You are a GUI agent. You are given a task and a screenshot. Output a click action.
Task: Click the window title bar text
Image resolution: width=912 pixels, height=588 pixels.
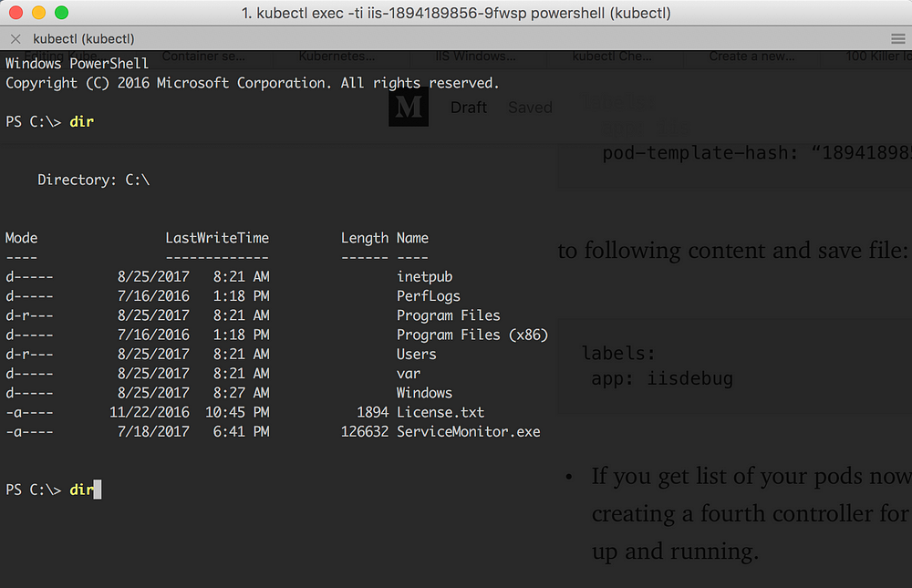point(456,13)
